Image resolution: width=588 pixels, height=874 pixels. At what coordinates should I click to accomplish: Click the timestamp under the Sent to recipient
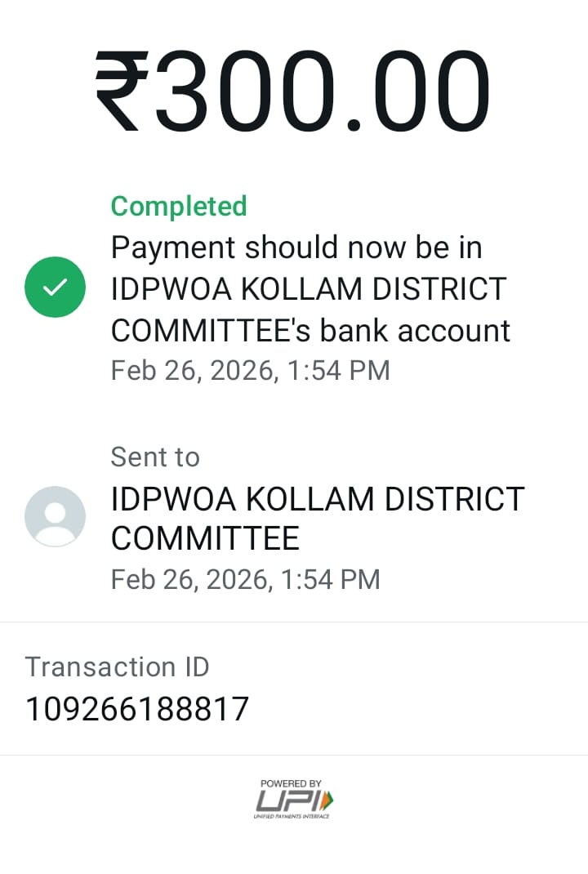click(x=245, y=579)
